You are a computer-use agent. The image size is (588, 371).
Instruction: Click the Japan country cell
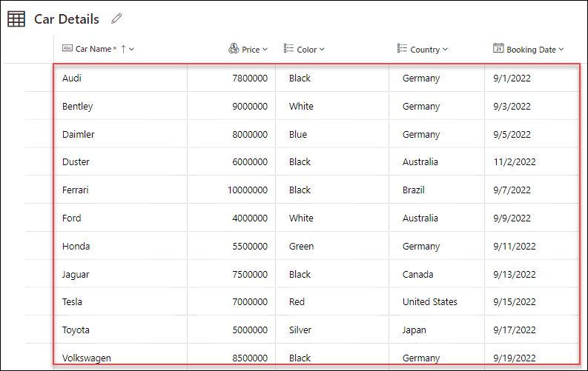click(437, 330)
